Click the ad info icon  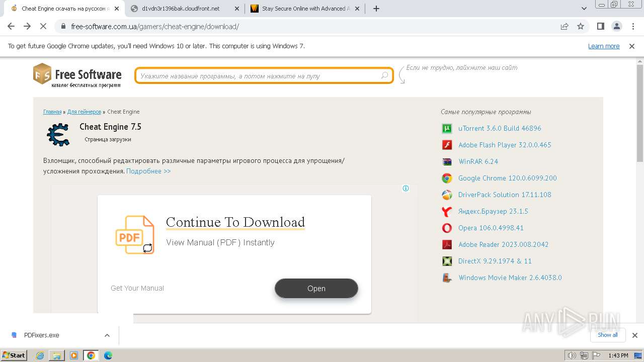(x=406, y=189)
